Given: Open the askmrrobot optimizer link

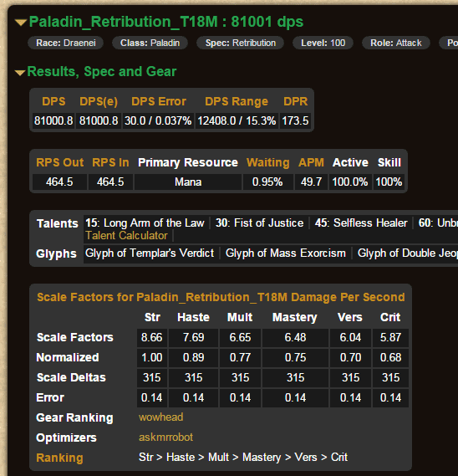Looking at the screenshot, I should pyautogui.click(x=165, y=438).
